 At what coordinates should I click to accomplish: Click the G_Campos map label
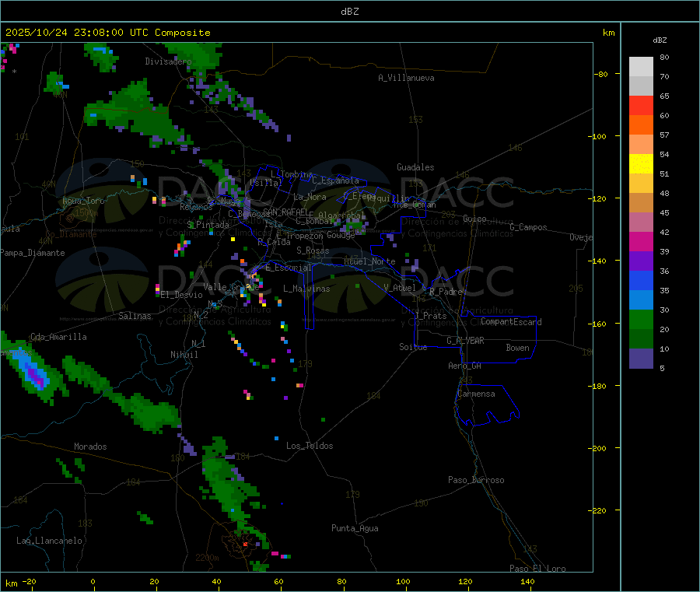click(529, 227)
